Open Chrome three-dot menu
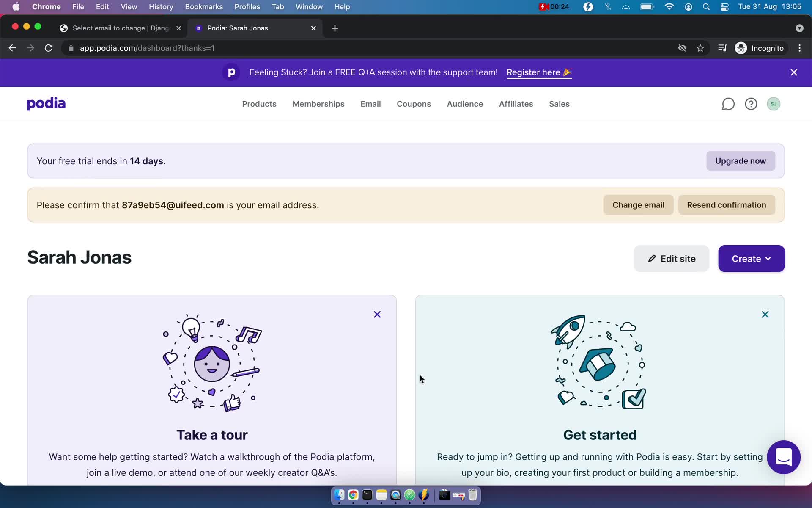 [x=799, y=48]
